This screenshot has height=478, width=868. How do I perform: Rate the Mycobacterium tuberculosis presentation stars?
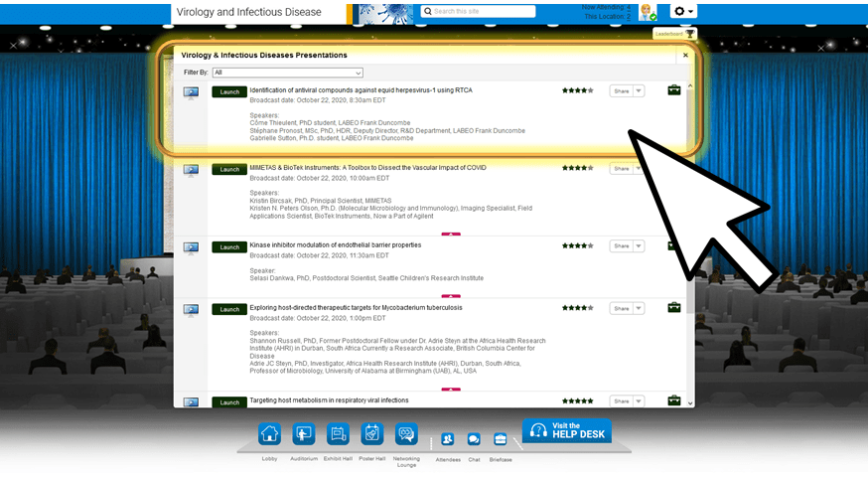(577, 308)
